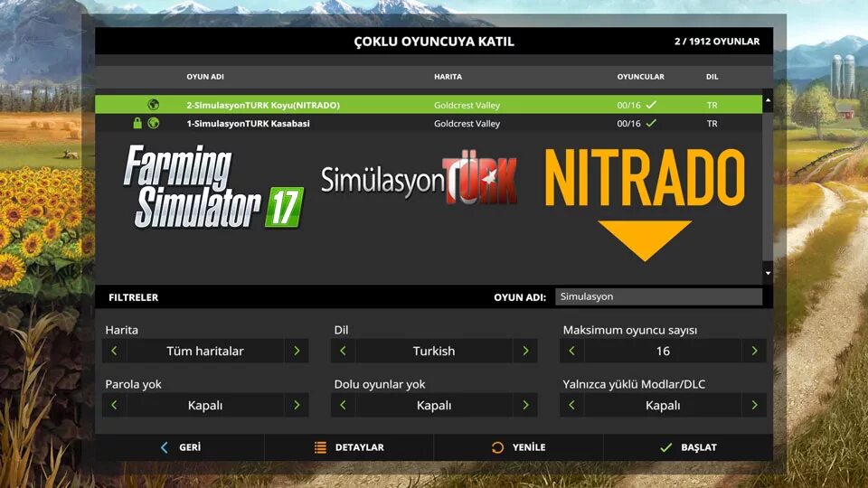Go to the next Harita option
The width and height of the screenshot is (868, 488).
(297, 351)
